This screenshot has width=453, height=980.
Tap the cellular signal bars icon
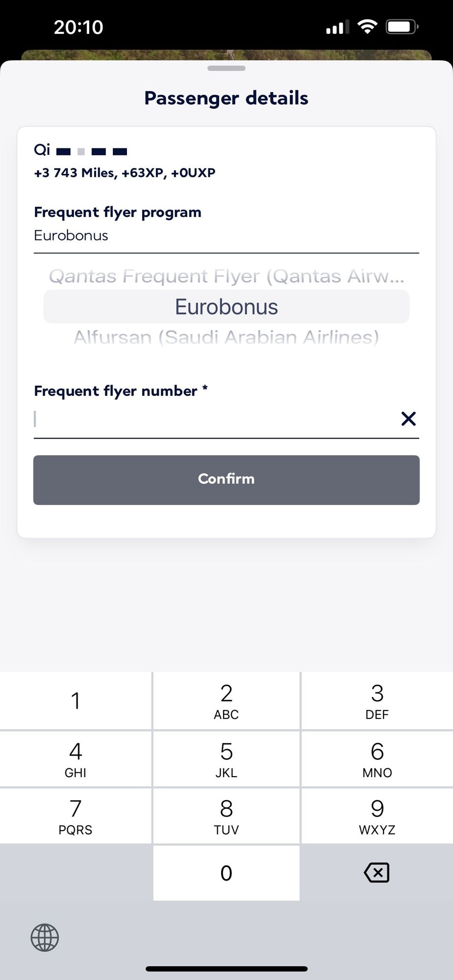337,27
